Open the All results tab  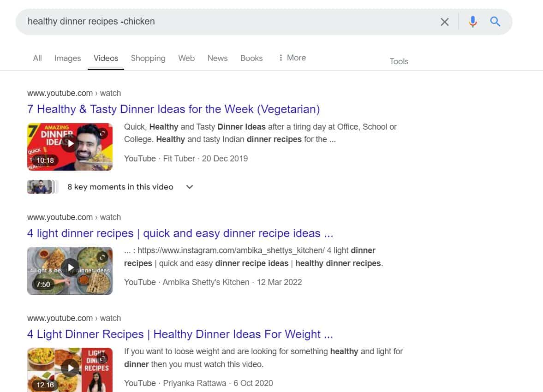coord(37,58)
